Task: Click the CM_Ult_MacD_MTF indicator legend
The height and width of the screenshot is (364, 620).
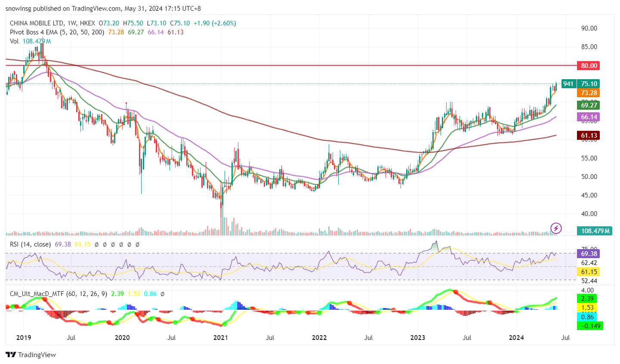Action: point(59,294)
